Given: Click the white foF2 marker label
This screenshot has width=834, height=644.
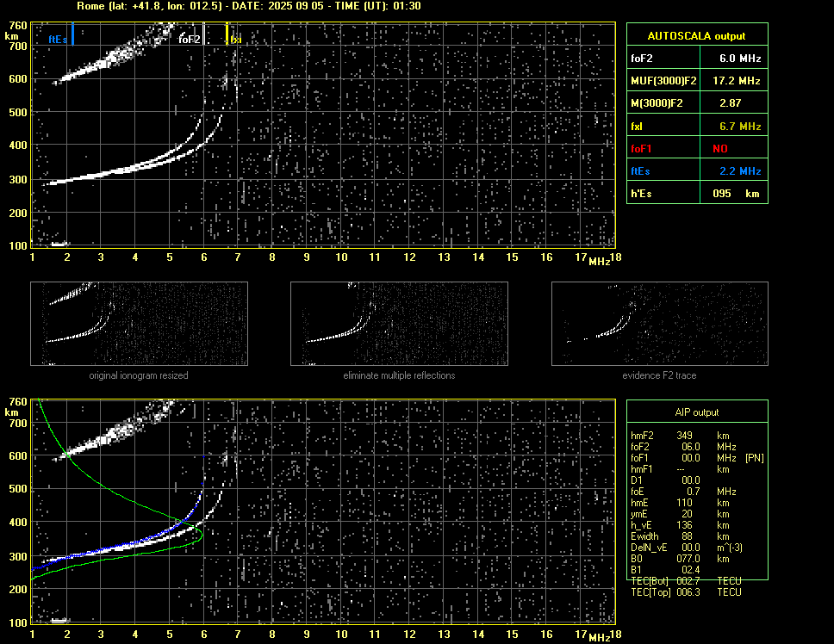Looking at the screenshot, I should point(190,40).
